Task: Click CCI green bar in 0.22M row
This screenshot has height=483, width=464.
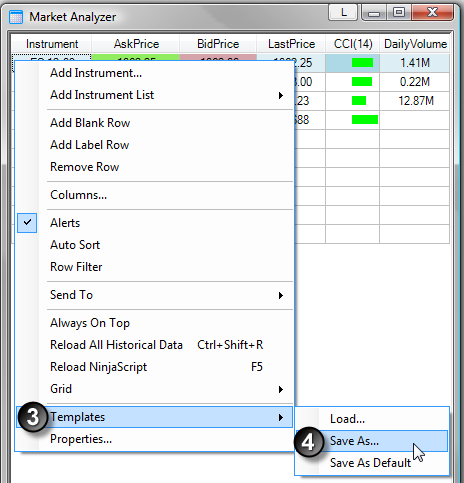Action: point(362,82)
